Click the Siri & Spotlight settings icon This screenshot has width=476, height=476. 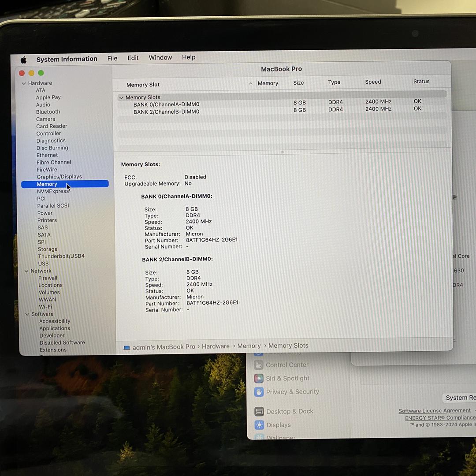pyautogui.click(x=259, y=379)
